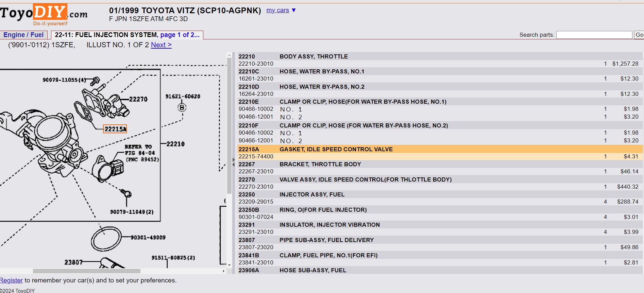Image resolution: width=644 pixels, height=293 pixels.
Task: Click the 22270 callout in the diagram
Action: [x=138, y=99]
